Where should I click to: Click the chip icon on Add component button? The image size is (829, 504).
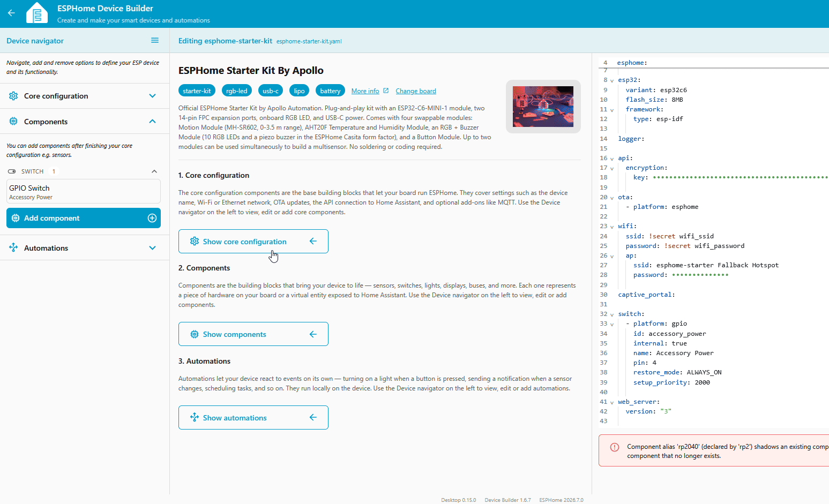click(x=16, y=218)
